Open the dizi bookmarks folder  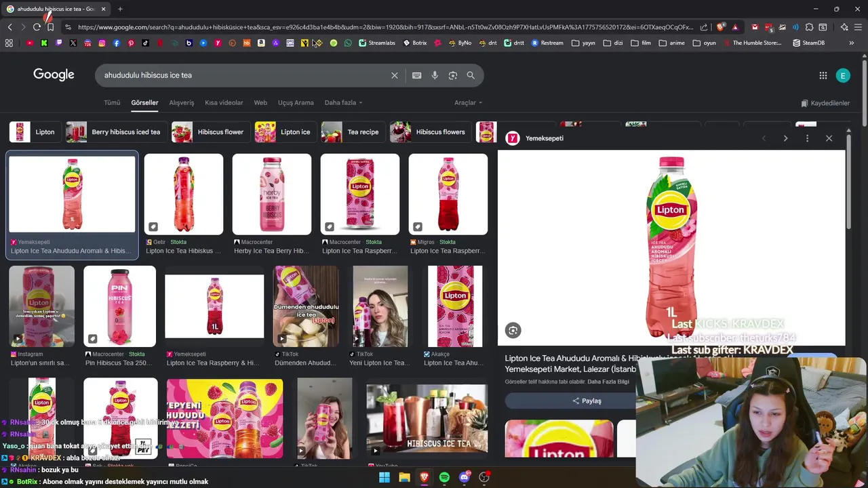point(613,43)
